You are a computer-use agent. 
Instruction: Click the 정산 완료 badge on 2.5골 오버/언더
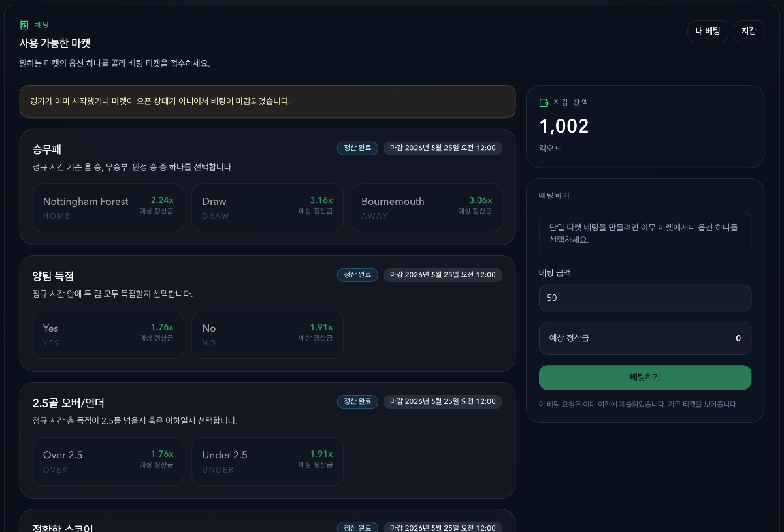pos(357,401)
